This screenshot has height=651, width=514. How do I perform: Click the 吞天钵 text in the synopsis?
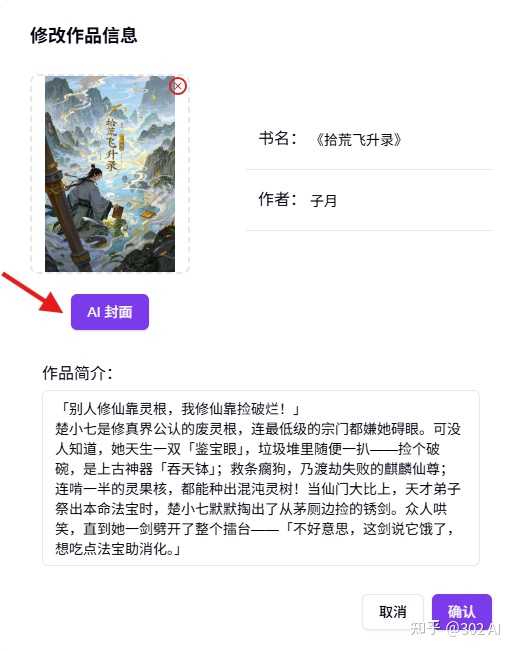[188, 469]
